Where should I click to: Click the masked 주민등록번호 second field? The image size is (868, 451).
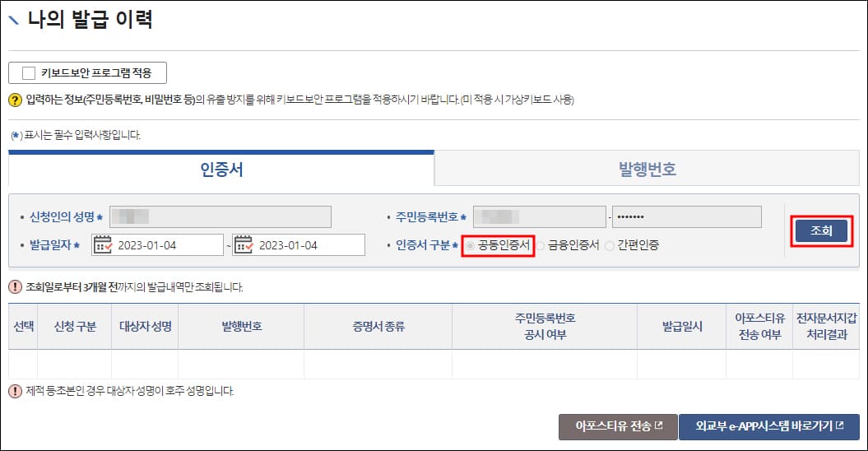tap(687, 216)
